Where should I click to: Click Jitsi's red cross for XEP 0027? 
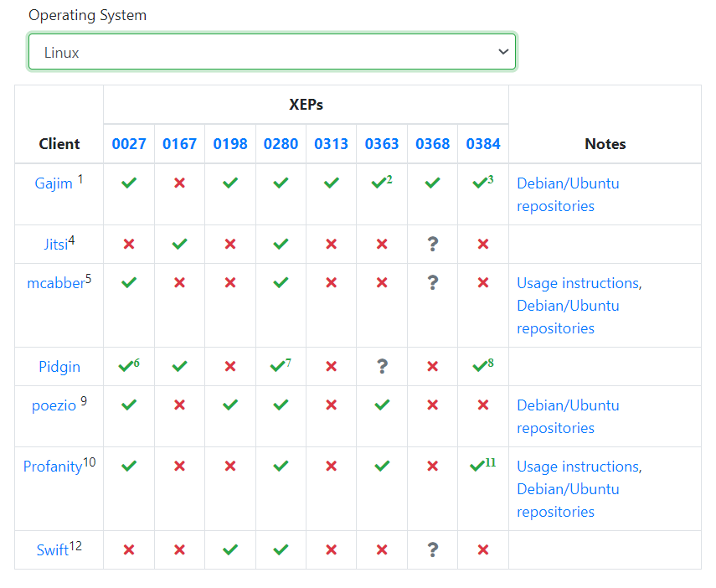pyautogui.click(x=129, y=244)
